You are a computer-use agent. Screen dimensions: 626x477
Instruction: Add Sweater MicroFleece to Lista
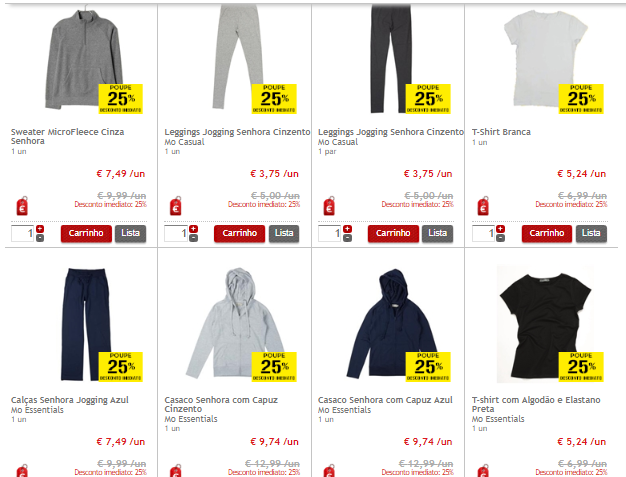(131, 234)
